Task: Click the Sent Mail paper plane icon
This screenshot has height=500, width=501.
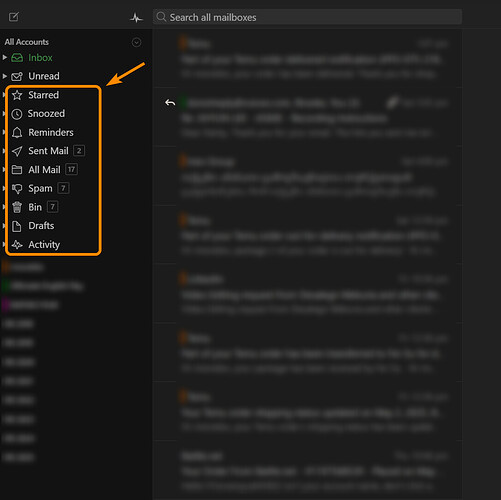Action: pyautogui.click(x=17, y=151)
